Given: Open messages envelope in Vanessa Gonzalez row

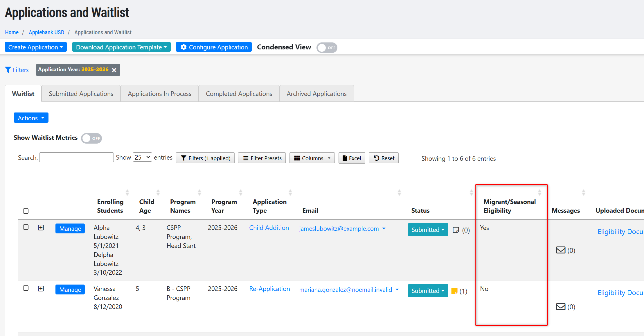Looking at the screenshot, I should click(x=561, y=307).
